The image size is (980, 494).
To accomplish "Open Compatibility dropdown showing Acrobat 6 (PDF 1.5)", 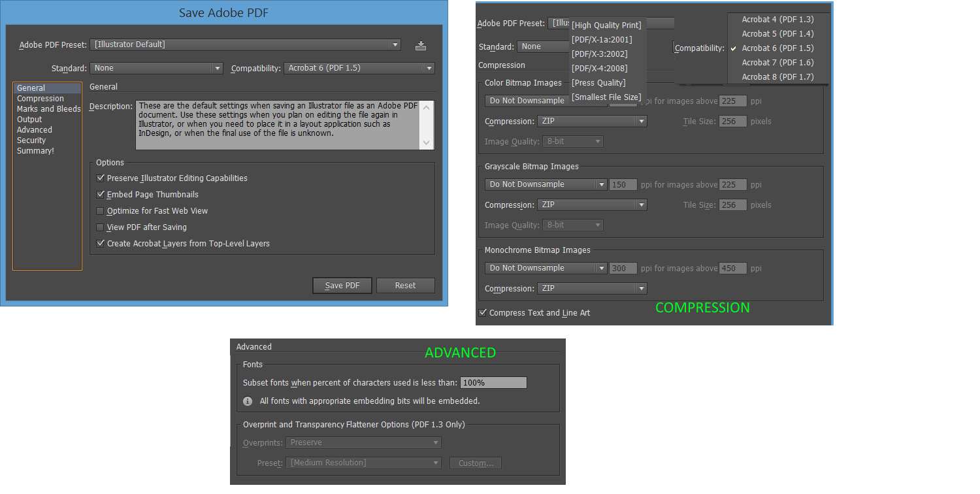I will tap(359, 68).
